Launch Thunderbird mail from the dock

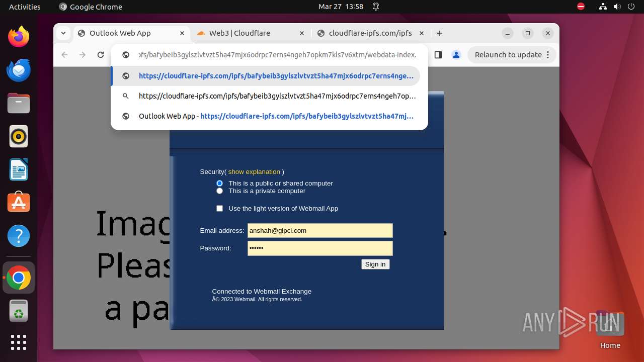point(19,70)
